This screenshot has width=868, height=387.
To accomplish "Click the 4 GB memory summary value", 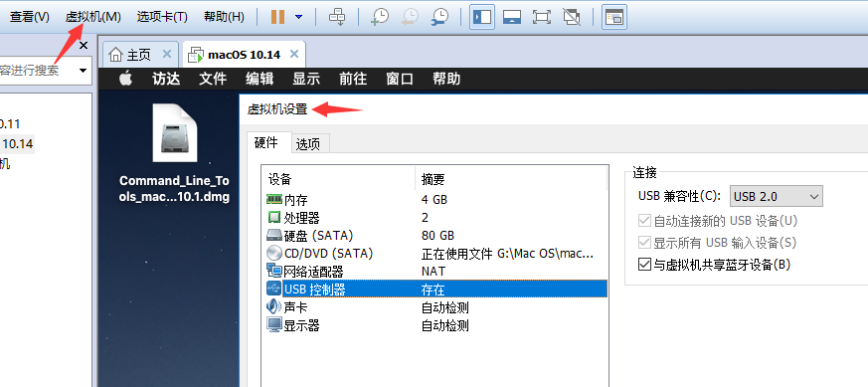I will tap(434, 199).
